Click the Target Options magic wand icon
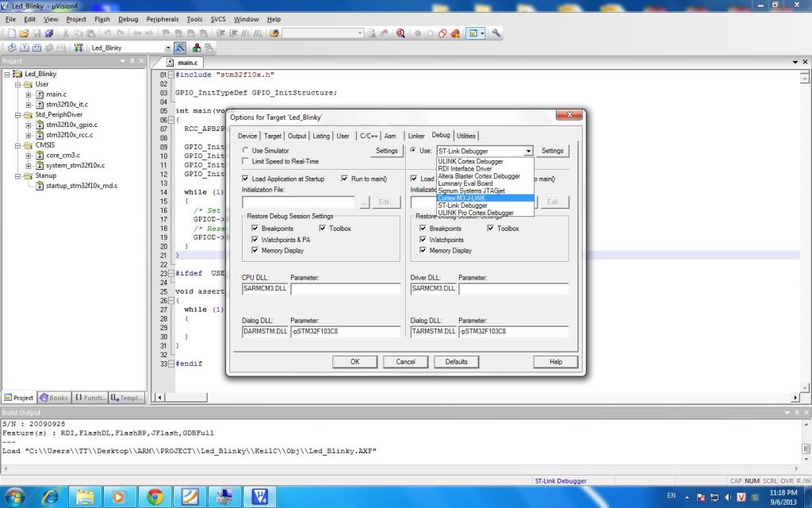812x508 pixels. [x=180, y=48]
